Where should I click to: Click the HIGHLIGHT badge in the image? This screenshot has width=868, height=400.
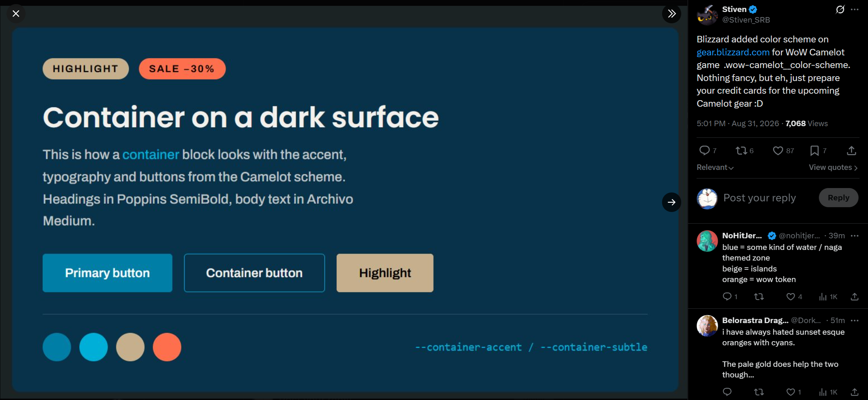point(86,69)
